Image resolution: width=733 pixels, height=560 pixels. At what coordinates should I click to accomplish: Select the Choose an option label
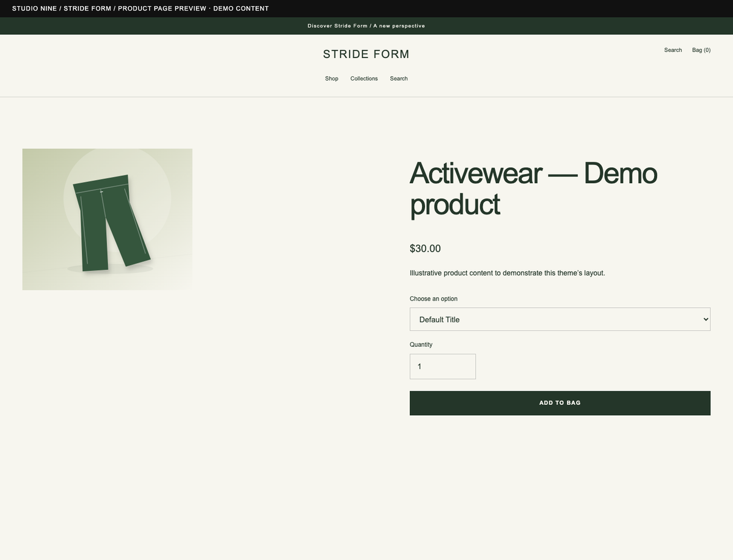434,299
